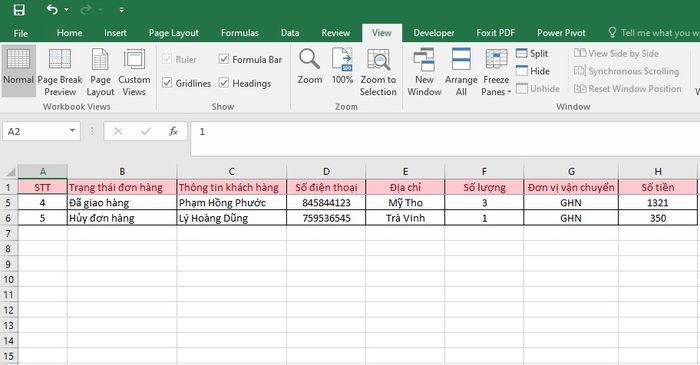Select row 6 header
Viewport: 700px width, 365px height.
(8, 218)
